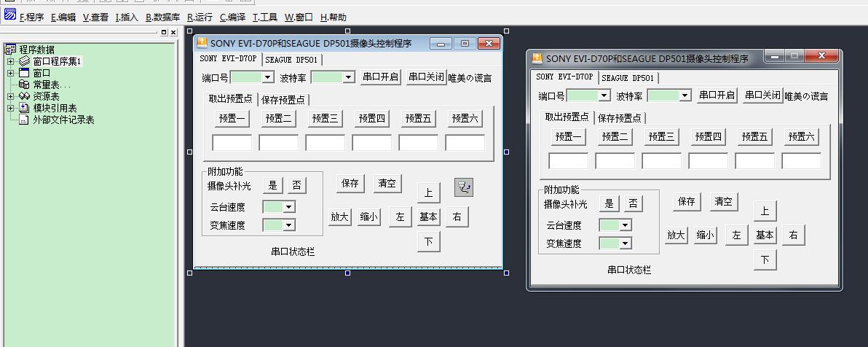Open the 云台速度 dropdown in the form designer
Viewport: 868px width, 347px height.
pos(289,207)
